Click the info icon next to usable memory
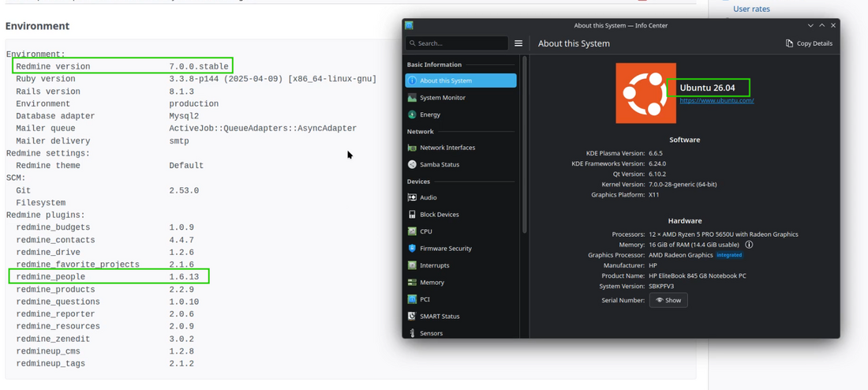The height and width of the screenshot is (390, 868). 749,244
